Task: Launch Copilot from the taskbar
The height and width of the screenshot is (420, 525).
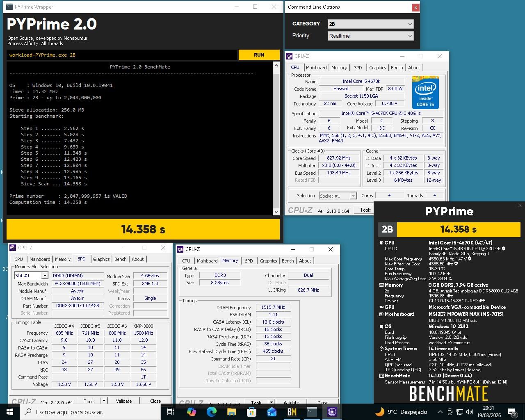Action: tap(192, 411)
